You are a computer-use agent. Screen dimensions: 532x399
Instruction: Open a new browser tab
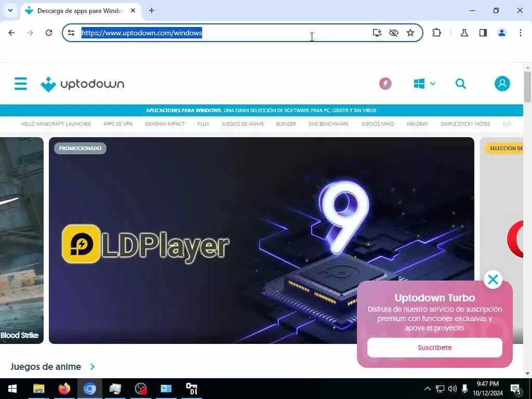tap(152, 10)
